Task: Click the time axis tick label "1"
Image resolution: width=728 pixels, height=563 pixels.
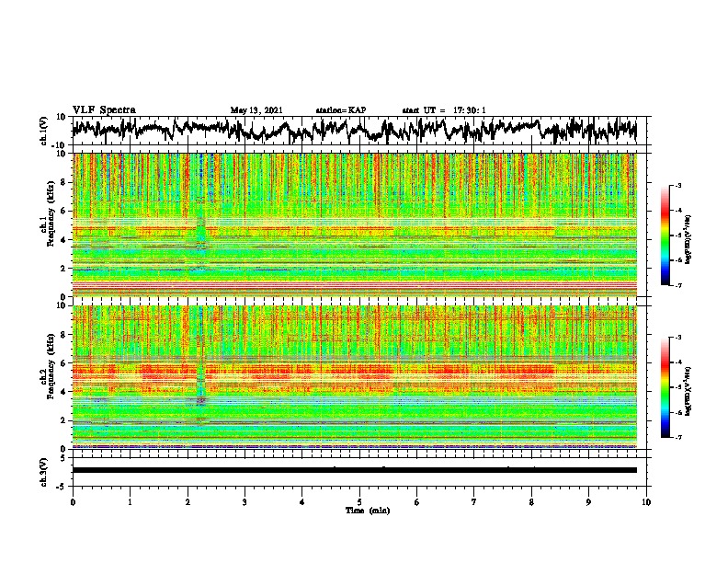Action: 130,502
